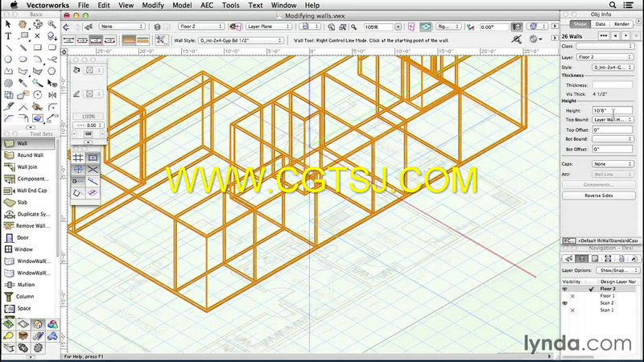Click the Height field in Obj Info
The image size is (644, 362).
[613, 110]
